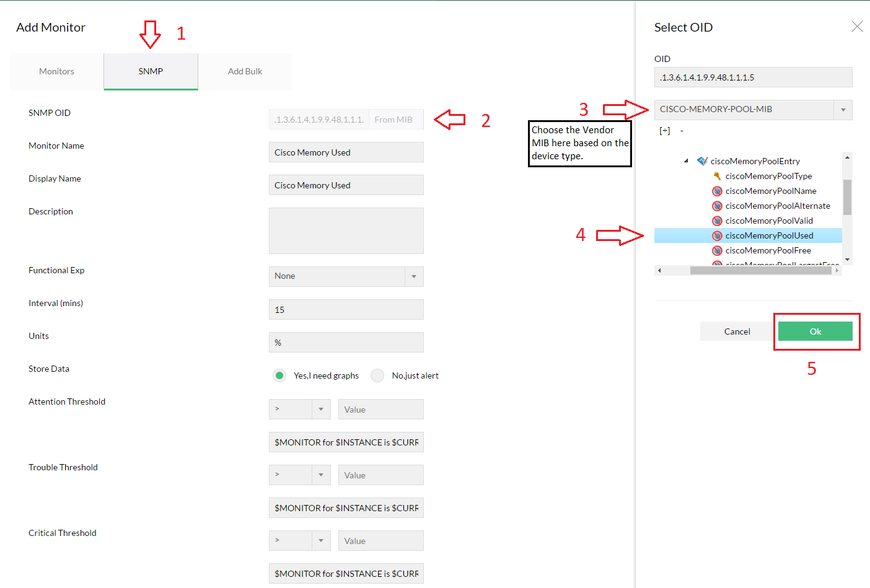Click the Interval (mins) input field
The width and height of the screenshot is (870, 588).
pos(346,309)
